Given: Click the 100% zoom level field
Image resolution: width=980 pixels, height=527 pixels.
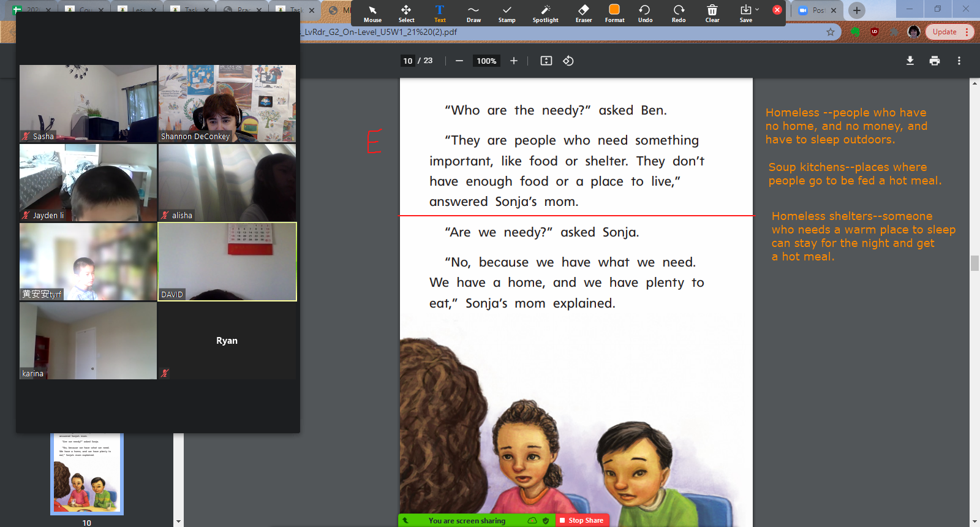Looking at the screenshot, I should click(487, 61).
